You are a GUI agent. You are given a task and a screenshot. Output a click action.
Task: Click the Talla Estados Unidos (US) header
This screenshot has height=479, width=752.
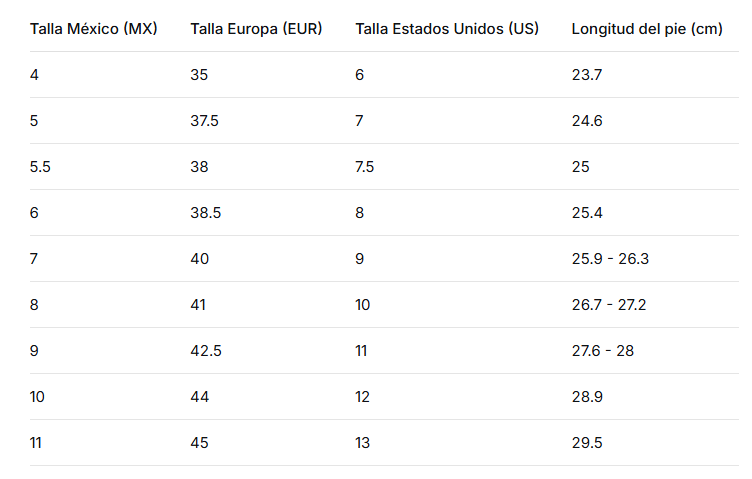click(x=447, y=28)
